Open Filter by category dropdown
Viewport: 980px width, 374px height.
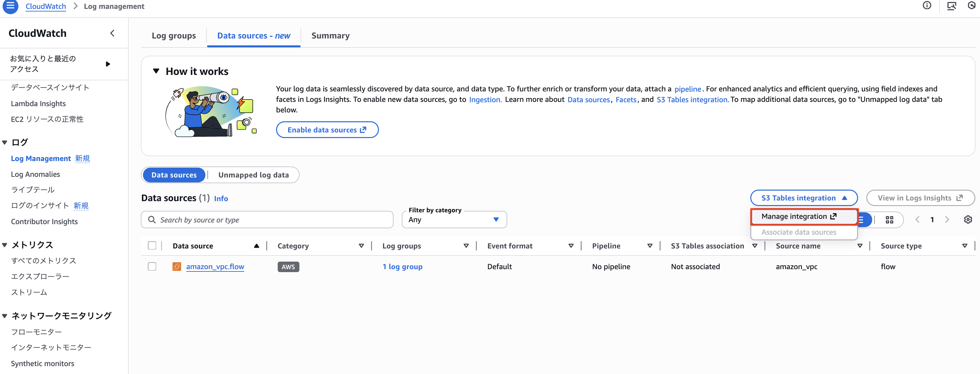[454, 220]
